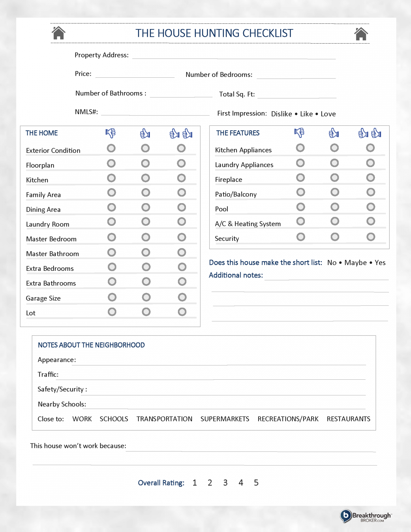
Task: Click the Breakthrough Broker logo
Action: pos(366,516)
